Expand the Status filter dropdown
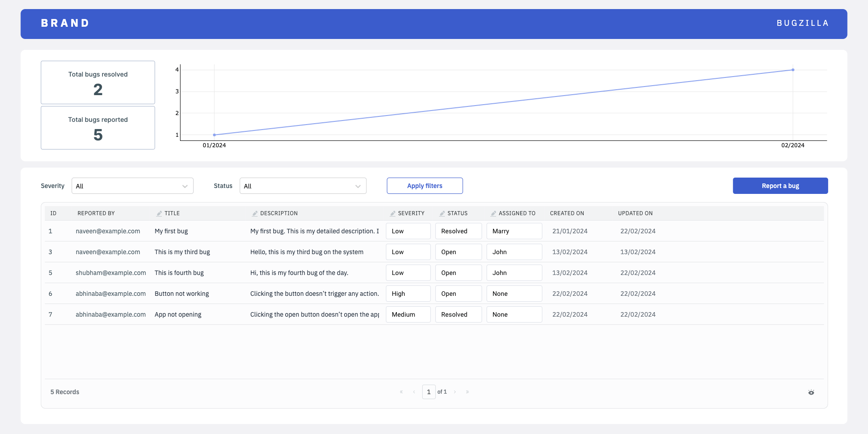The width and height of the screenshot is (868, 434). [x=302, y=186]
